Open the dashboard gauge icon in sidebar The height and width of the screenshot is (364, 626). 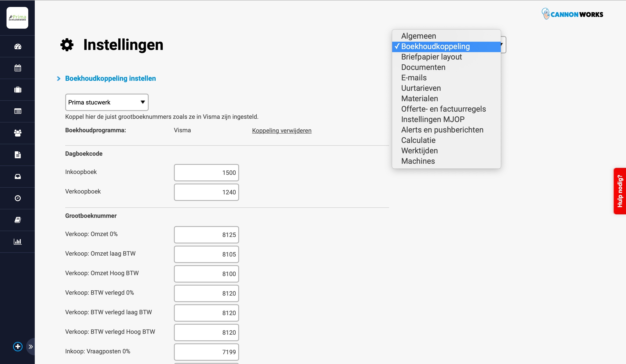[18, 46]
